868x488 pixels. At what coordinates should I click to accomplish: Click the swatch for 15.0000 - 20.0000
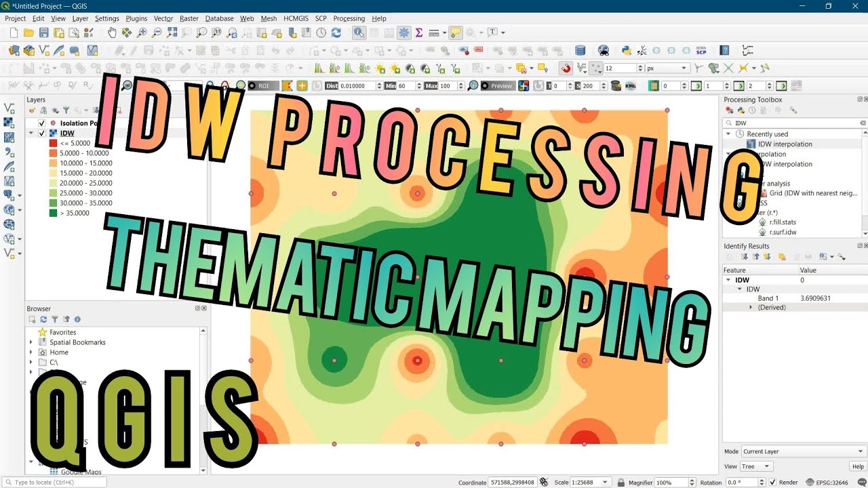[54, 174]
